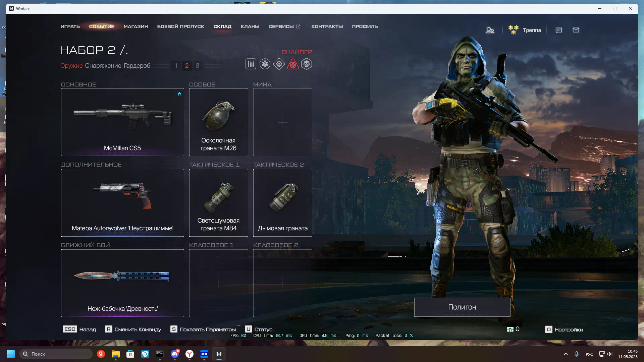Viewport: 644px width, 362px height.
Task: Open the КОНТРАКТЫ menu
Action: pyautogui.click(x=327, y=26)
